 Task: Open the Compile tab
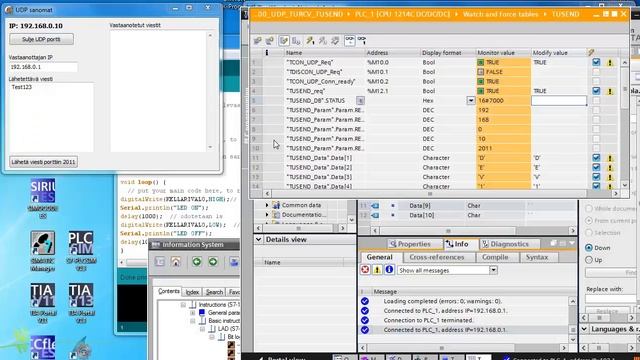coord(495,257)
